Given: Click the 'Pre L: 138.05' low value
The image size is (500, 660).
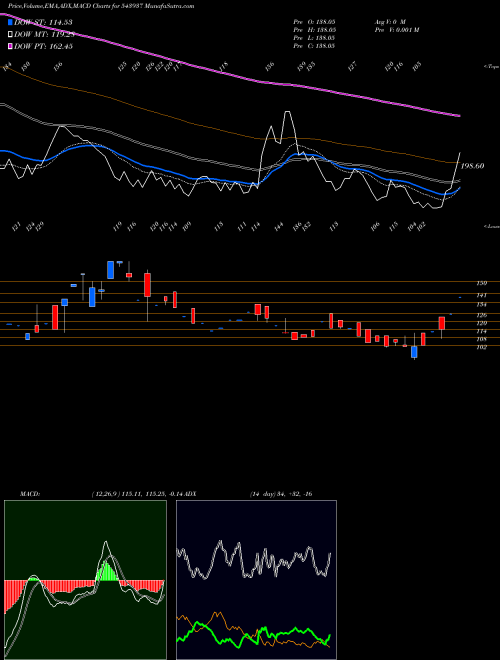Looking at the screenshot, I should [314, 38].
